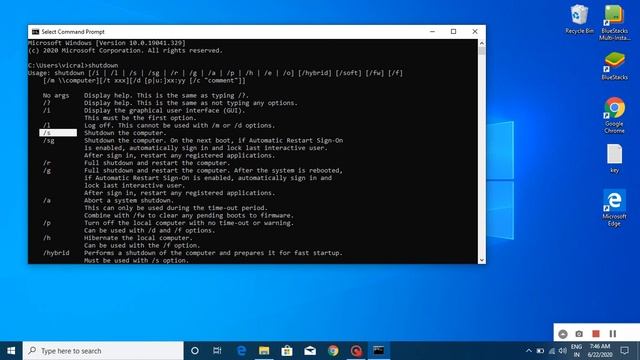Select the 'key' file on desktop
Screen dimensions: 640x360
[x=614, y=159]
